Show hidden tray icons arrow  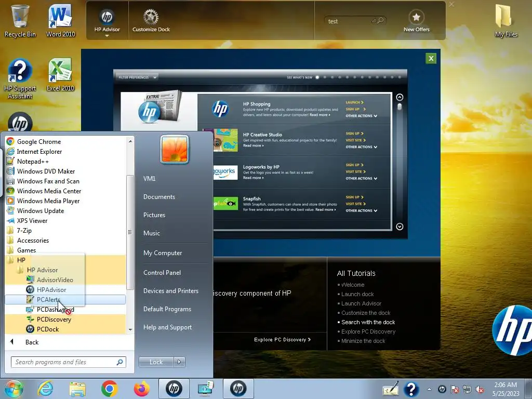[429, 389]
